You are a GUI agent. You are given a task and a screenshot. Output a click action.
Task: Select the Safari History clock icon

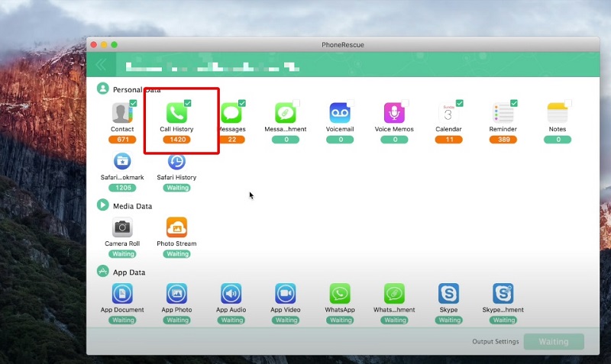[x=176, y=162]
